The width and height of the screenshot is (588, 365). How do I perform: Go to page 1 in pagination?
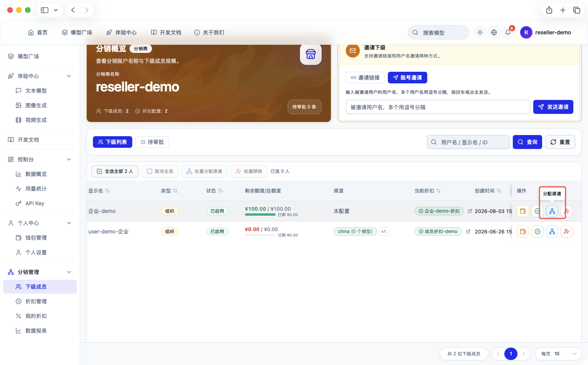click(511, 354)
